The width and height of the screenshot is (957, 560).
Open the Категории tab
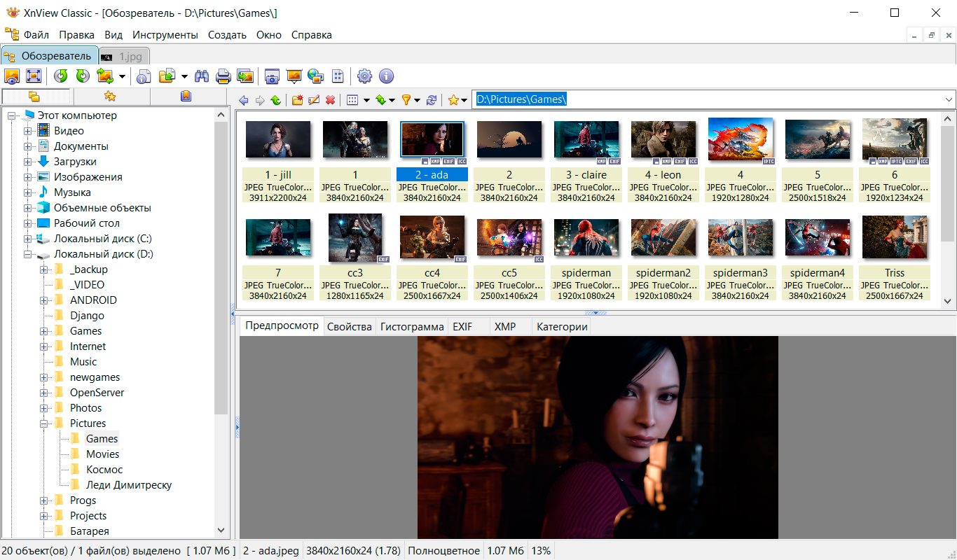[x=562, y=327]
